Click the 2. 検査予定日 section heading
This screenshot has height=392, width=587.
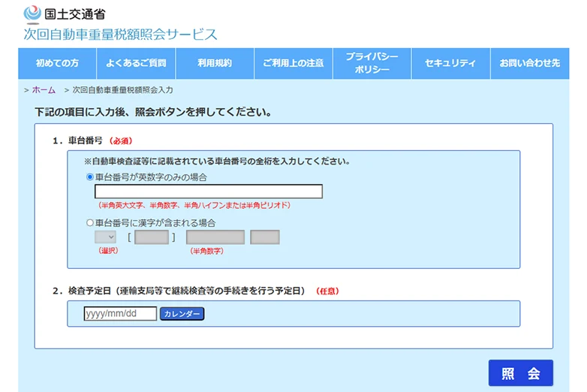(179, 291)
